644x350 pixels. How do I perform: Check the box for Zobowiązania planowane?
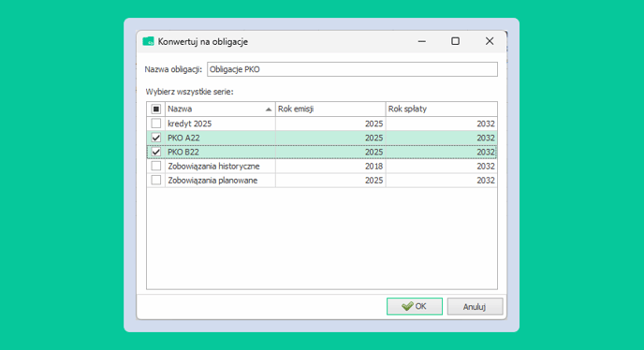click(x=156, y=180)
